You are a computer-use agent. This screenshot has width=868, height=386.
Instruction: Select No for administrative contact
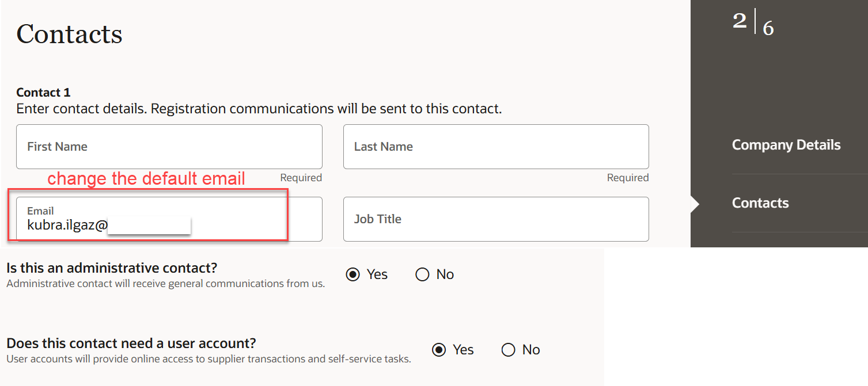coord(422,274)
